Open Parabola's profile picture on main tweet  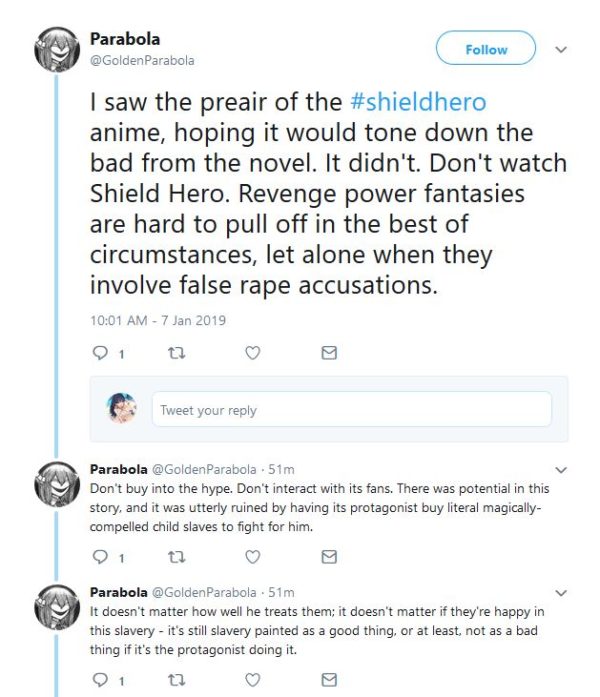(x=57, y=49)
